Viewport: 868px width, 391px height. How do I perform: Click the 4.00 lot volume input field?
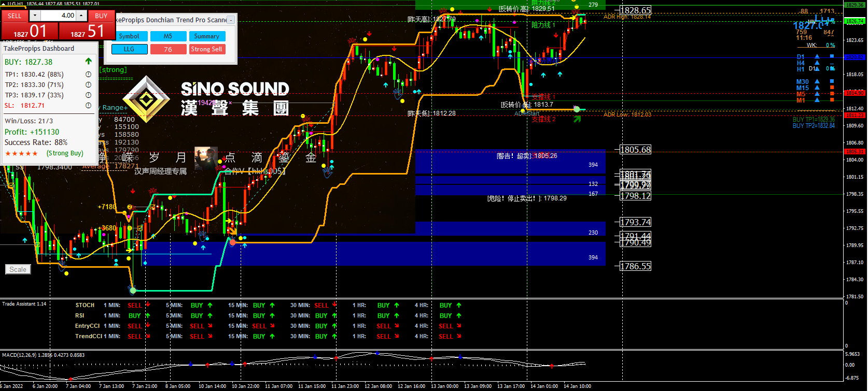click(x=58, y=16)
